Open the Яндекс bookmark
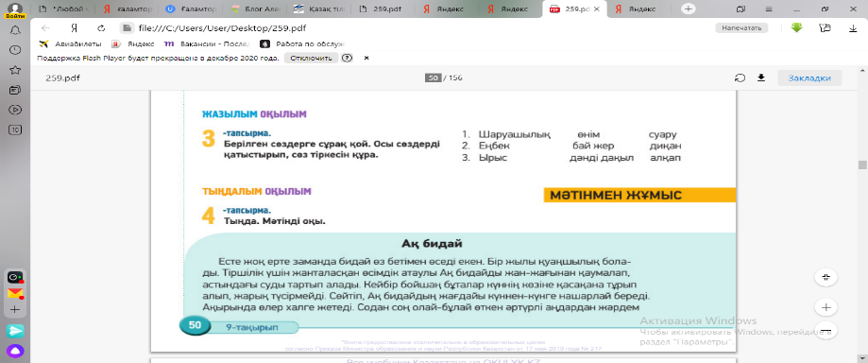 tap(133, 43)
